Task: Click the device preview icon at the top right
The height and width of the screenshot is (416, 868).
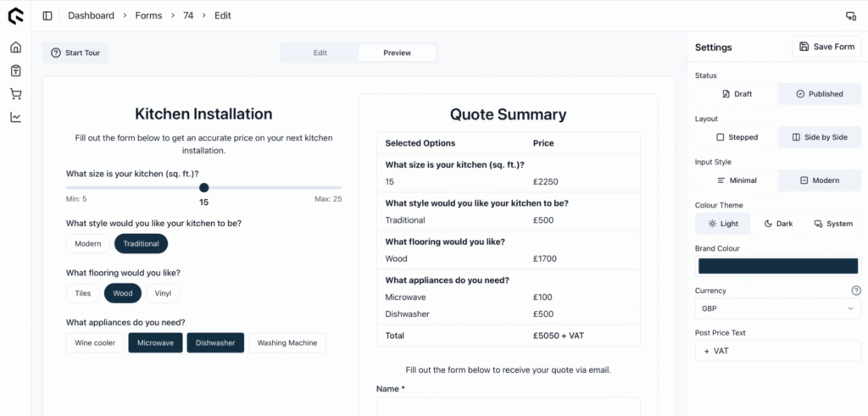Action: 851,15
